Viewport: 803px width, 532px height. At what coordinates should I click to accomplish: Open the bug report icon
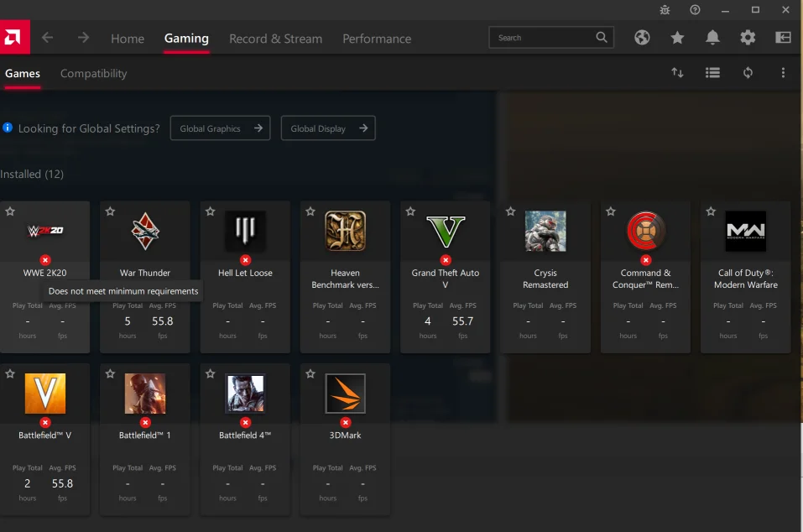[x=665, y=10]
